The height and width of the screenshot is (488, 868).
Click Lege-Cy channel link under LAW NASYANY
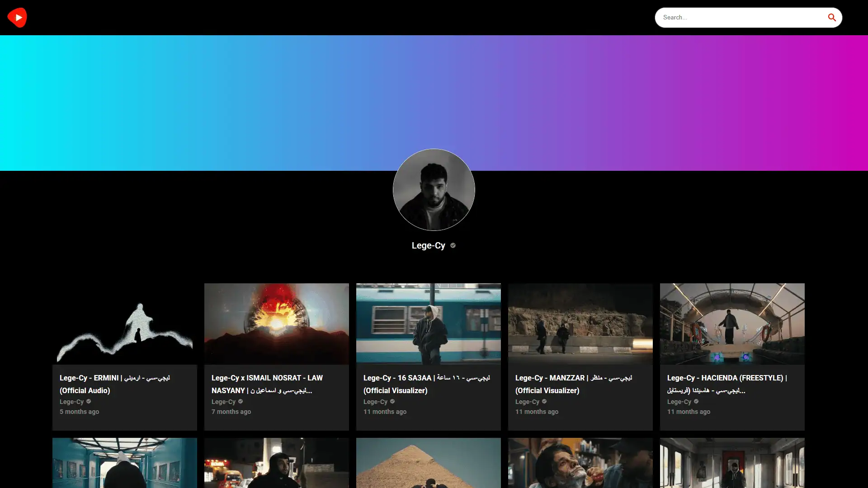tap(223, 402)
